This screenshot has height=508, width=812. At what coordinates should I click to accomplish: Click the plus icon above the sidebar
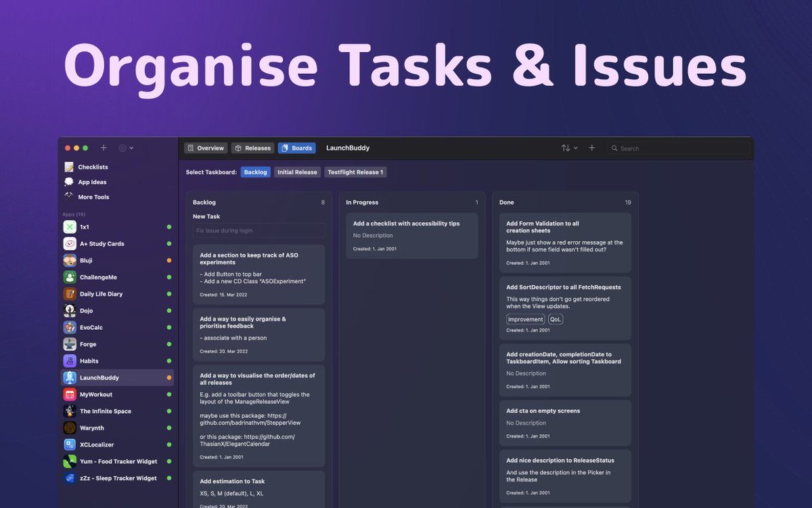[x=103, y=148]
